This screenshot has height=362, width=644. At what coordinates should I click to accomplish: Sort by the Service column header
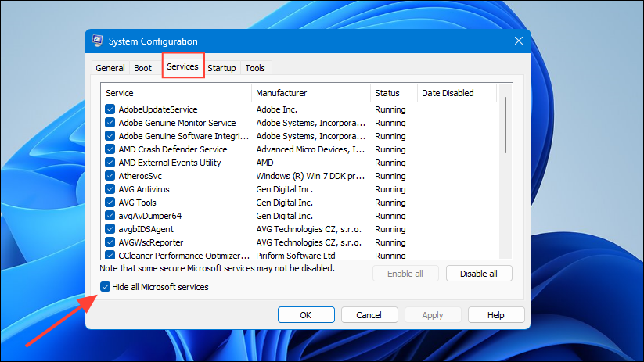(x=176, y=93)
